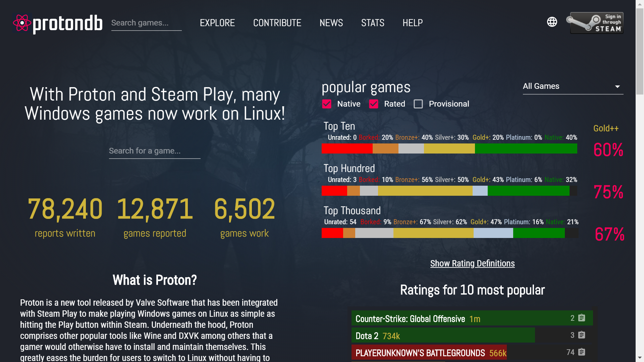Expand the All Games dropdown
The image size is (644, 362).
(x=573, y=86)
